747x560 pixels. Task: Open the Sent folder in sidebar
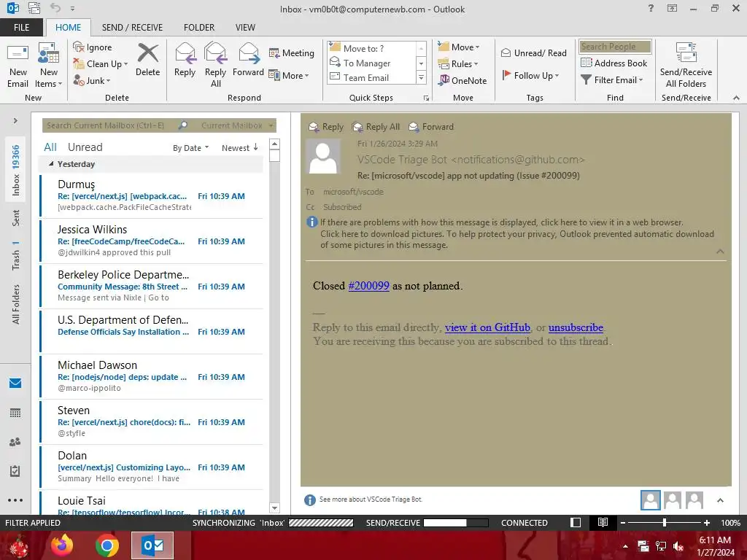click(16, 217)
